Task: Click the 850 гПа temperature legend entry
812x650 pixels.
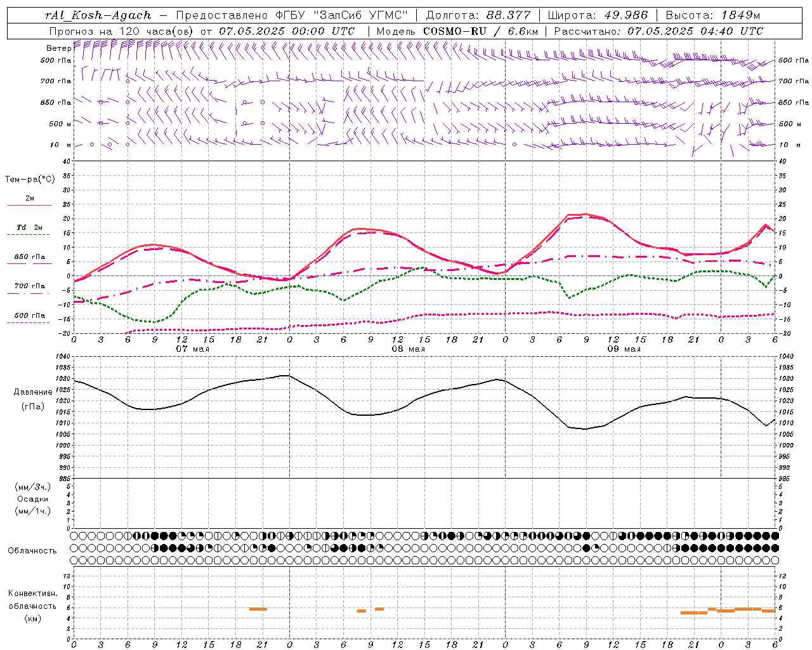Action: pos(30,257)
